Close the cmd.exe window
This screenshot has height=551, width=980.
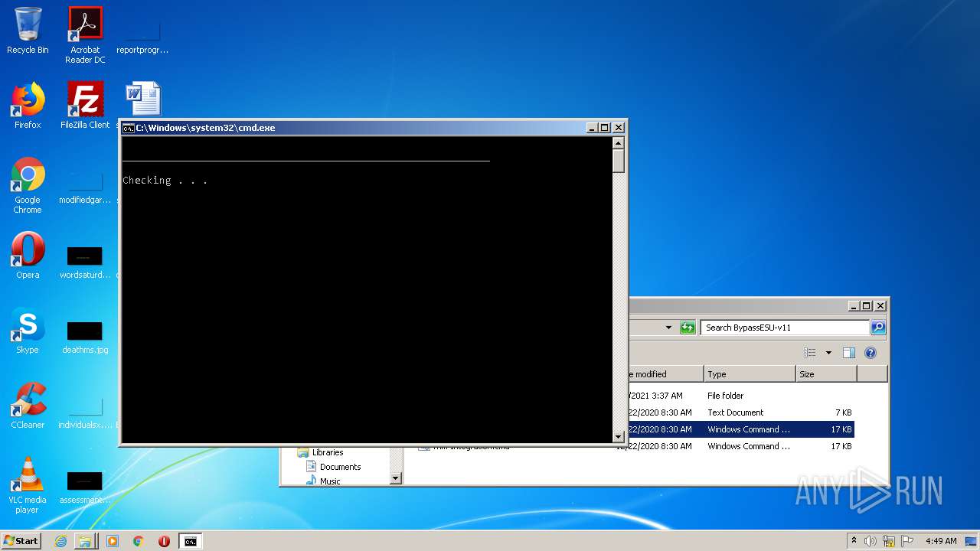point(619,128)
